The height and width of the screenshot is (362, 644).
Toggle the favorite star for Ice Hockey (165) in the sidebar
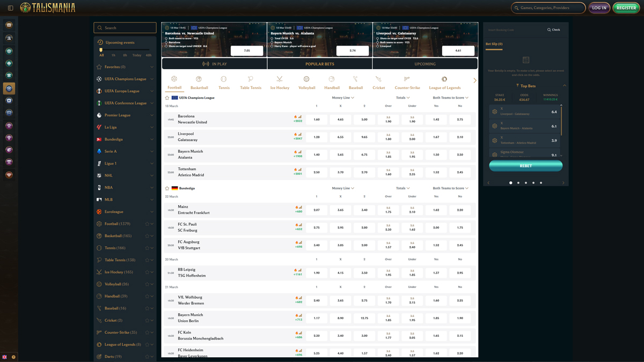pos(147,272)
